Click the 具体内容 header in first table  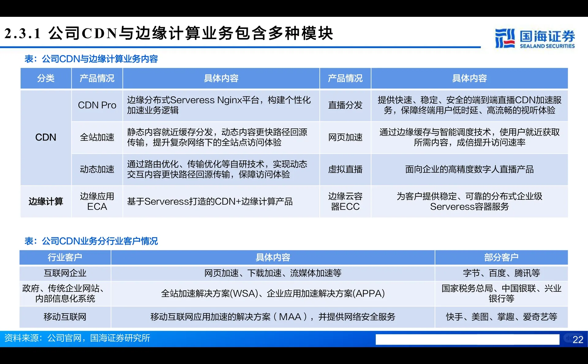(221, 78)
